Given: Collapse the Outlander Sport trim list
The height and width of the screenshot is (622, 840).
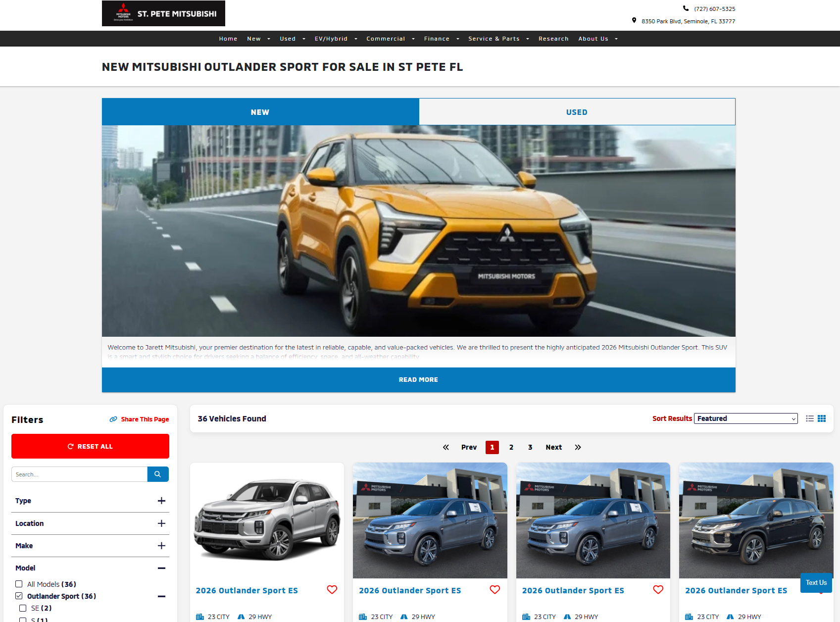Looking at the screenshot, I should pyautogui.click(x=161, y=596).
